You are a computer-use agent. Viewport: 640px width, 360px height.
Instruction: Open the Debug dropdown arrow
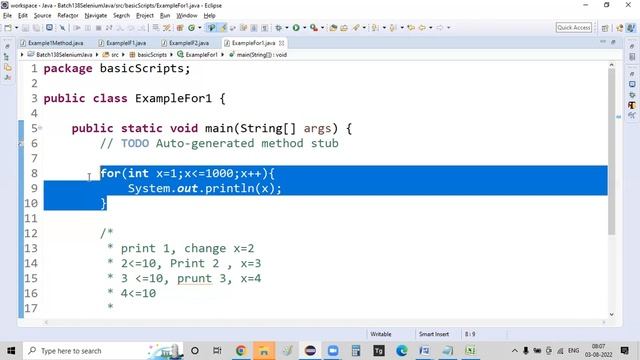point(287,28)
